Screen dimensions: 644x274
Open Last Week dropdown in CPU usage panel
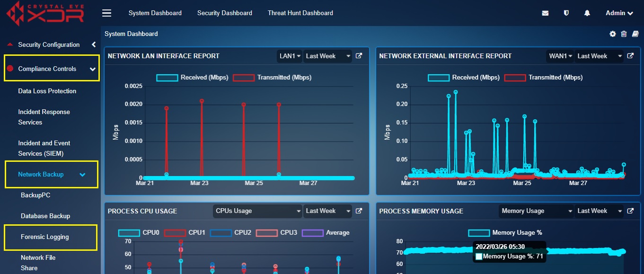point(328,211)
